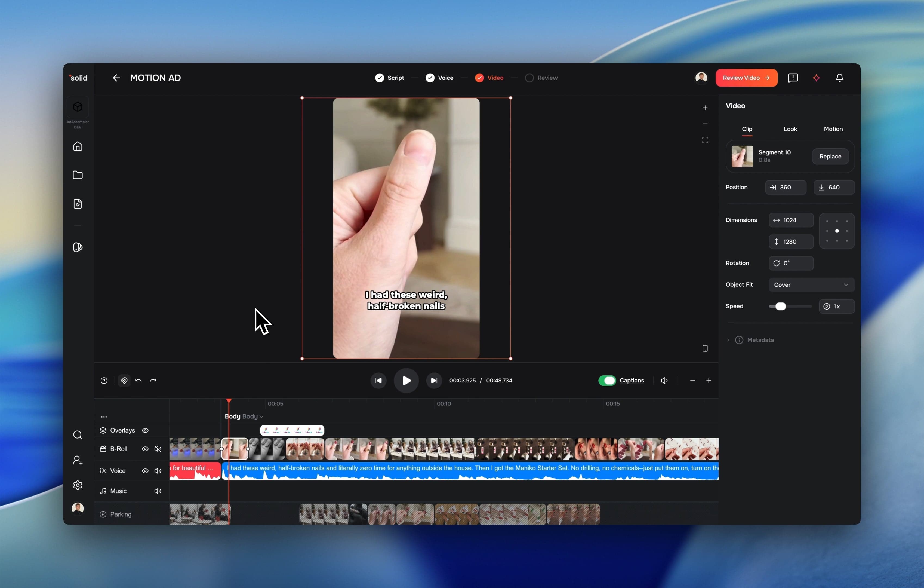Open the folder icon in the sidebar
The width and height of the screenshot is (924, 588).
(78, 175)
